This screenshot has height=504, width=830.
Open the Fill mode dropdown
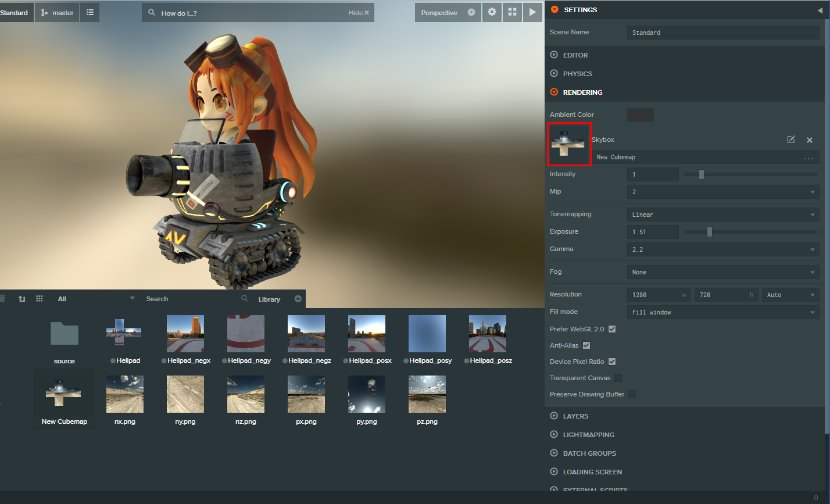click(723, 312)
